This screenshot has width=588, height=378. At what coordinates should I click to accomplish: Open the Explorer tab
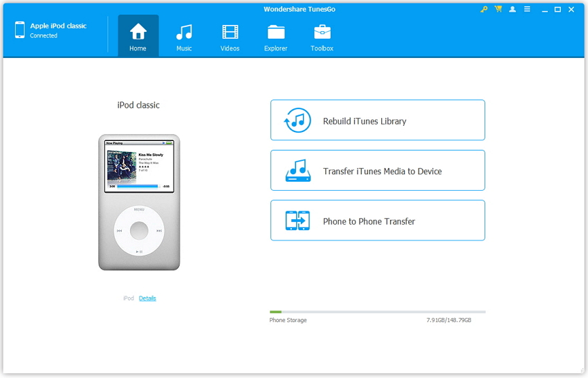click(275, 36)
